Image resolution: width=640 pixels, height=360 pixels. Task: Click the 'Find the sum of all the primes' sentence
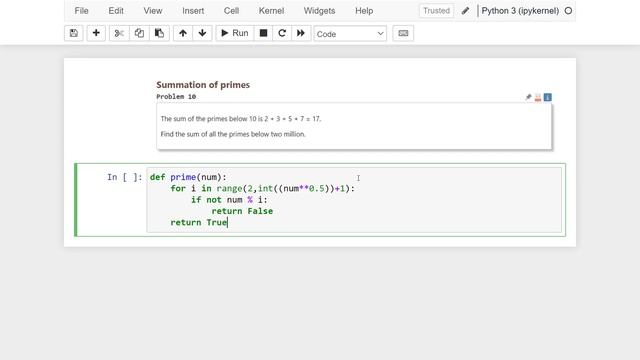233,134
